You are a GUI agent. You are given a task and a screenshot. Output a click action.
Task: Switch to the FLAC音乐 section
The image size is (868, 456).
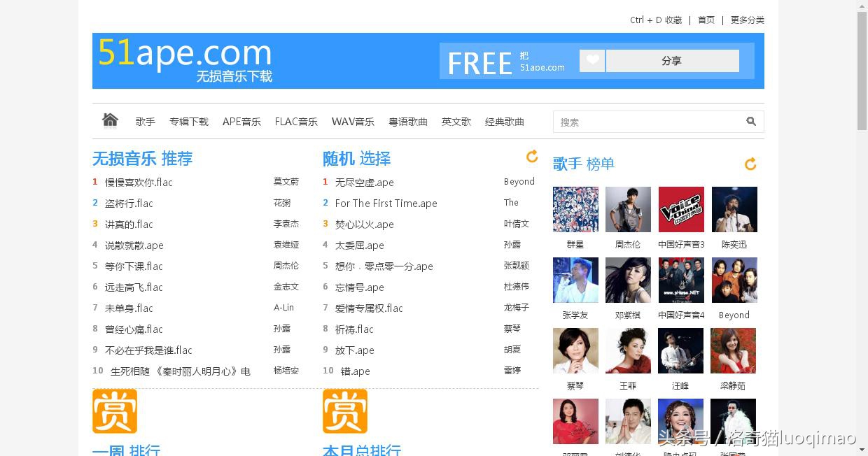296,121
